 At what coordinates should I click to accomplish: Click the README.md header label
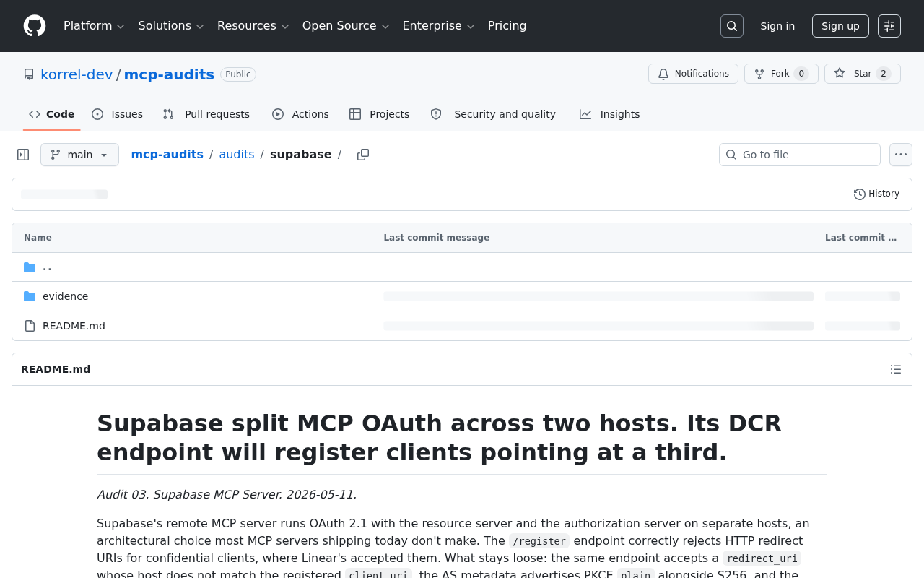pos(56,369)
